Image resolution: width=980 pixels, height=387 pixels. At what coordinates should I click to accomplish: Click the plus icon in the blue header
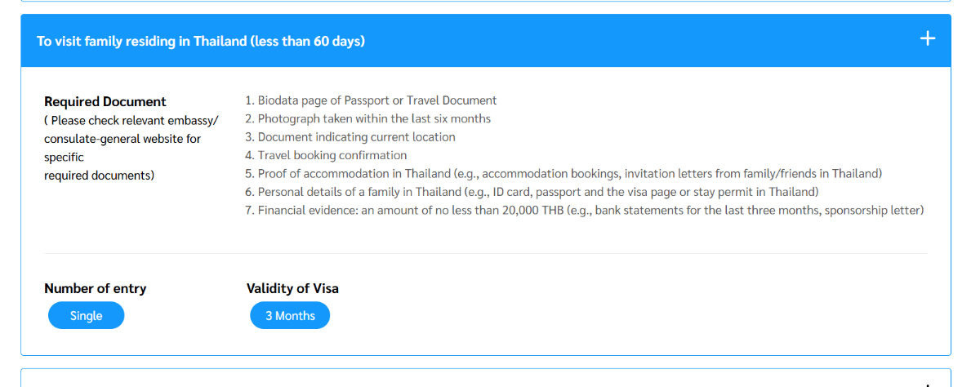coord(927,38)
